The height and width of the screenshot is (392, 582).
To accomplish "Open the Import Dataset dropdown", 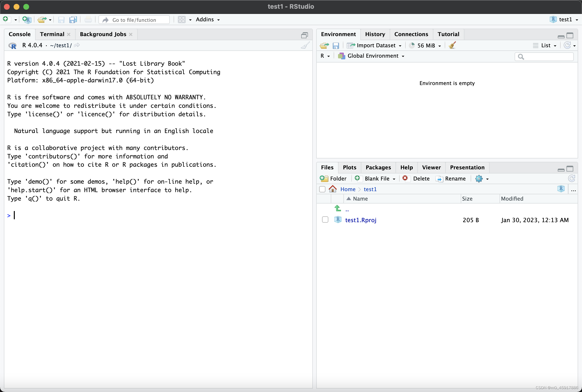I will click(x=376, y=45).
